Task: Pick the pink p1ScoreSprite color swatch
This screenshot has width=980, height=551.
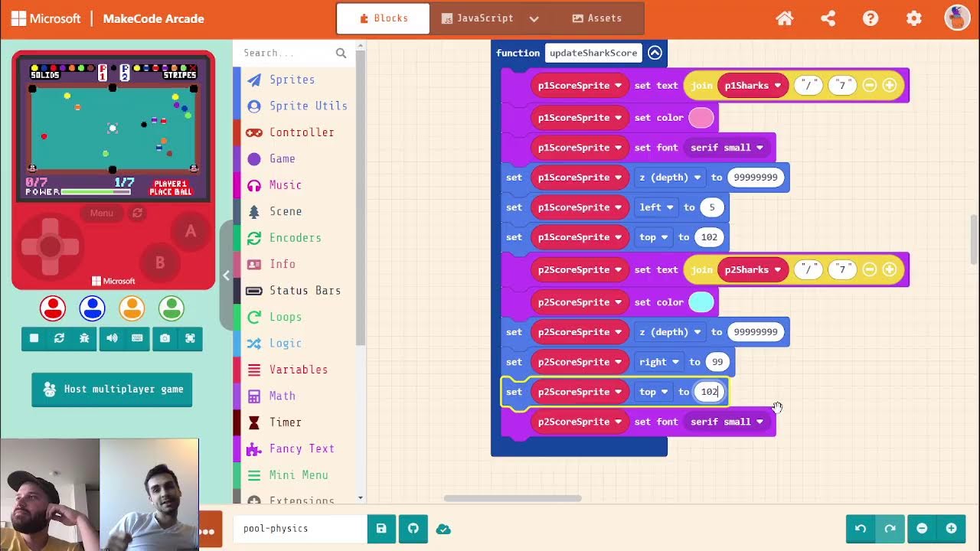Action: [701, 118]
